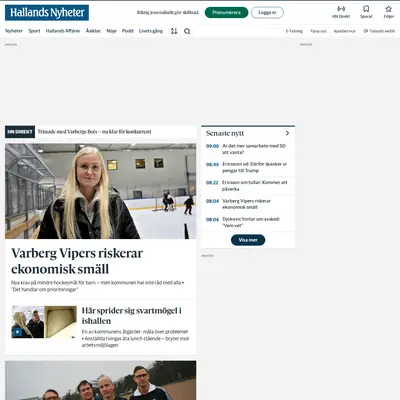Open the E-tidning link
Image resolution: width=400 pixels, height=400 pixels.
(294, 31)
